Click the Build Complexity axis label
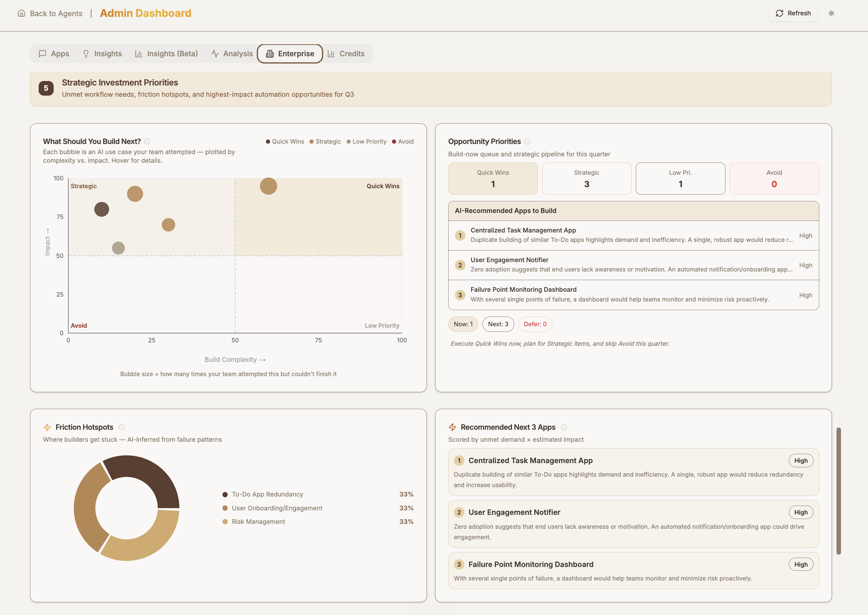 (x=235, y=360)
